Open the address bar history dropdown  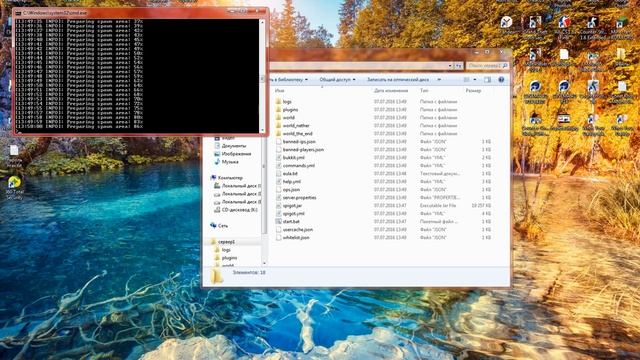click(450, 66)
